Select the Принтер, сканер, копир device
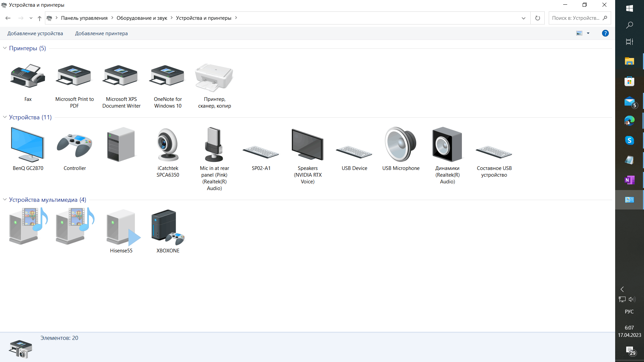The image size is (644, 362). coord(214,77)
